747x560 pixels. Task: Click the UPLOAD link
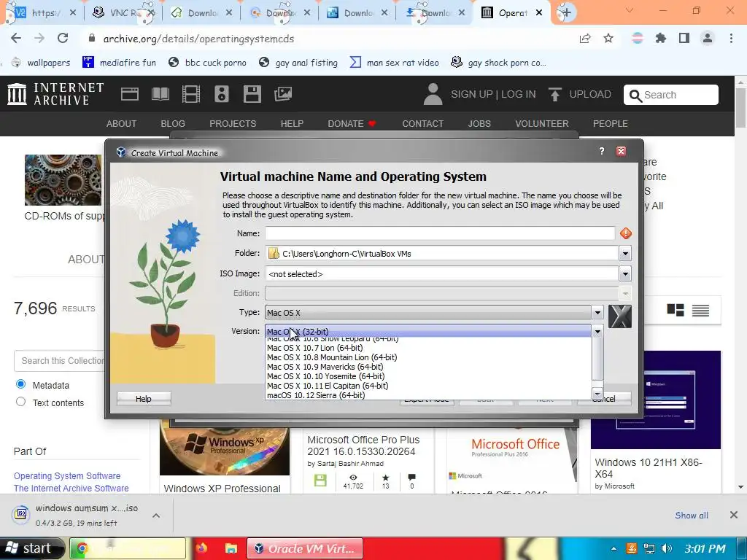pos(589,94)
